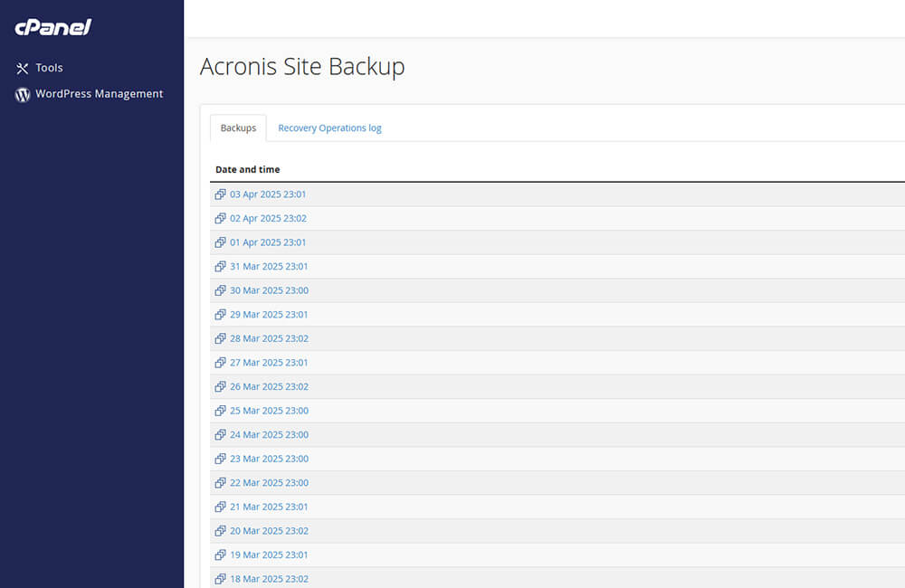Click backup icon beside 03 Apr 2025 23:01

coord(220,194)
